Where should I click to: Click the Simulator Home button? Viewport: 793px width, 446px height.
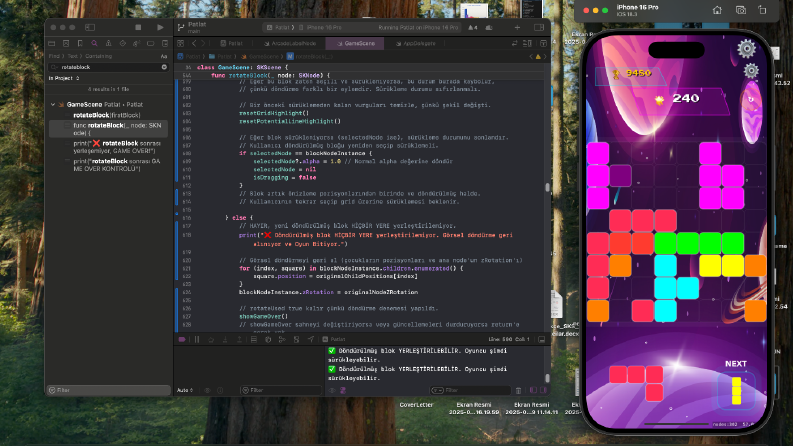717,10
